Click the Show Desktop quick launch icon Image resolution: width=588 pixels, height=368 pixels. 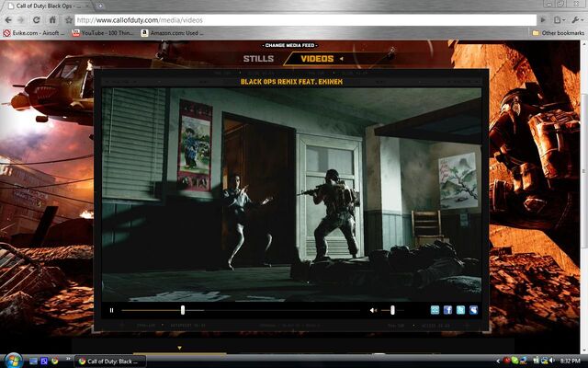coord(33,362)
